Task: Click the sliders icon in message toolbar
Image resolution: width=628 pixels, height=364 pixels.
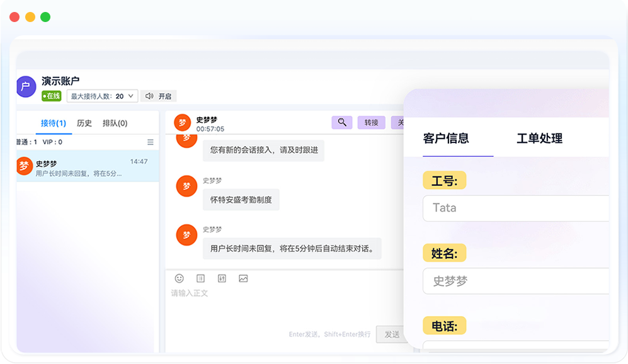Action: click(222, 278)
